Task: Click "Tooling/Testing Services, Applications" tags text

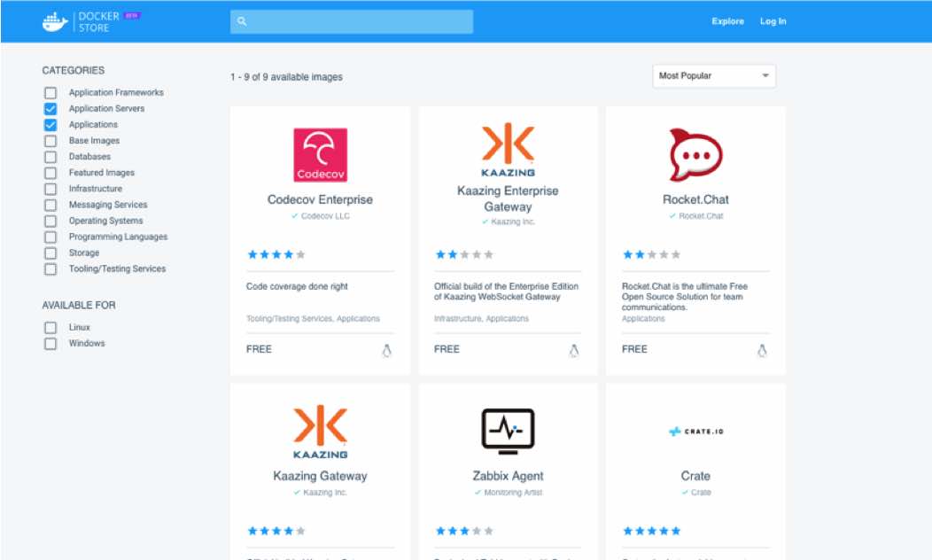Action: point(313,319)
